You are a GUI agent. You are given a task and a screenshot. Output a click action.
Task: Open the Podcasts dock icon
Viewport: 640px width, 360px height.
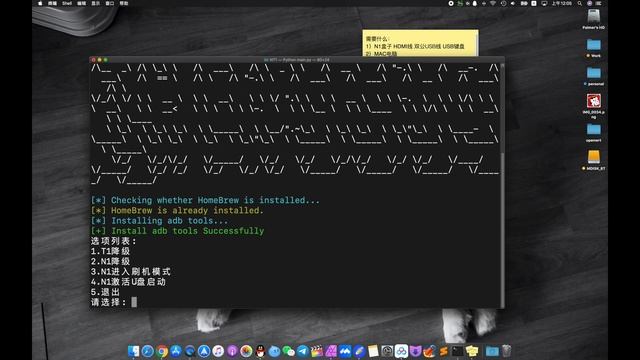point(232,351)
